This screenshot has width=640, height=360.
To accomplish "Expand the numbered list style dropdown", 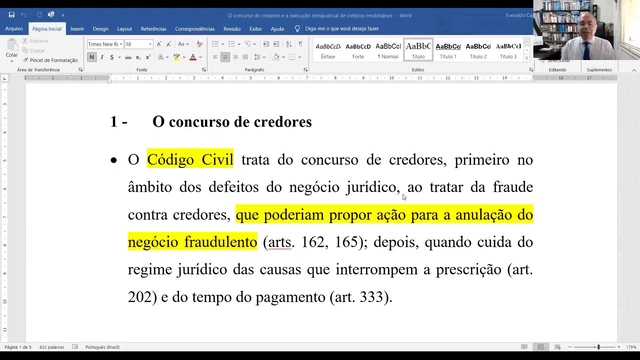I will click(239, 44).
